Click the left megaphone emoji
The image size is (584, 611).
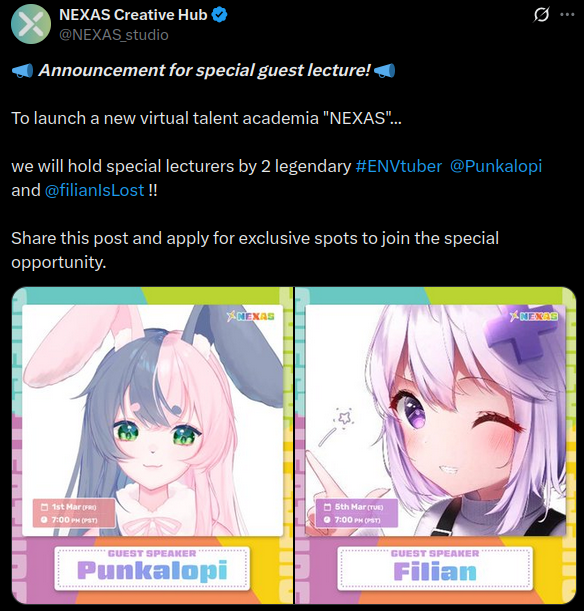[x=22, y=71]
